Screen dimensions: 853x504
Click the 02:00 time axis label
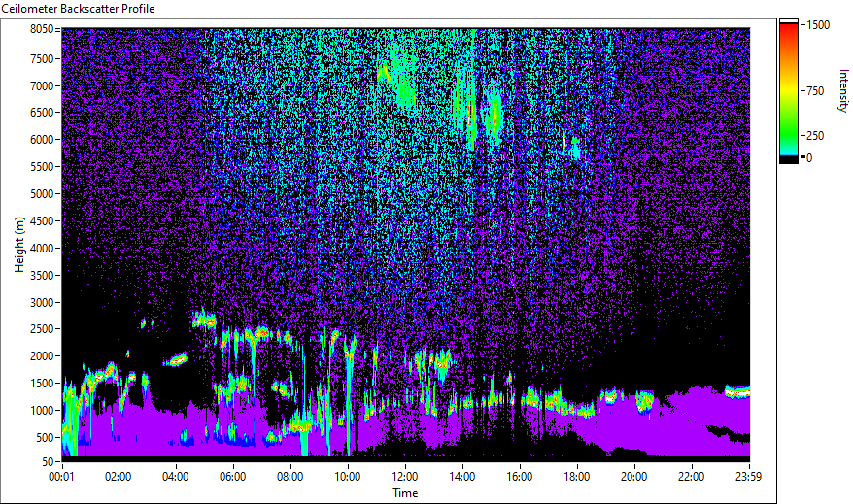tap(119, 477)
